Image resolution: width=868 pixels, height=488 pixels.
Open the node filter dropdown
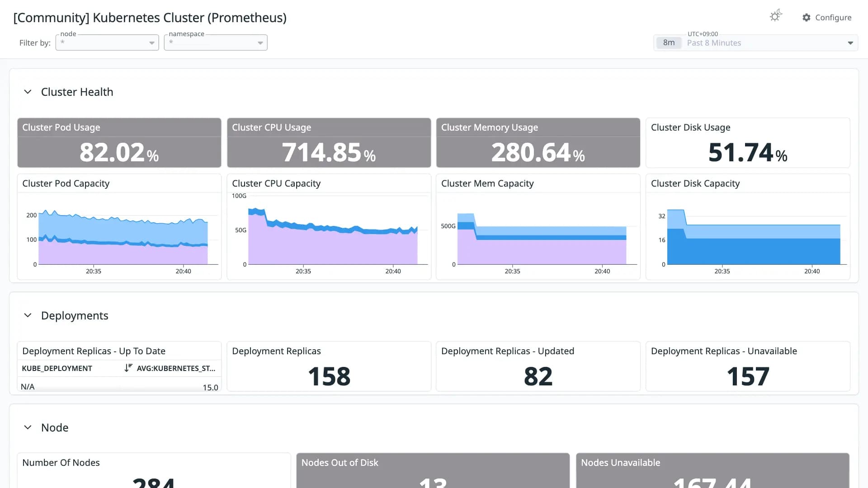click(x=107, y=42)
